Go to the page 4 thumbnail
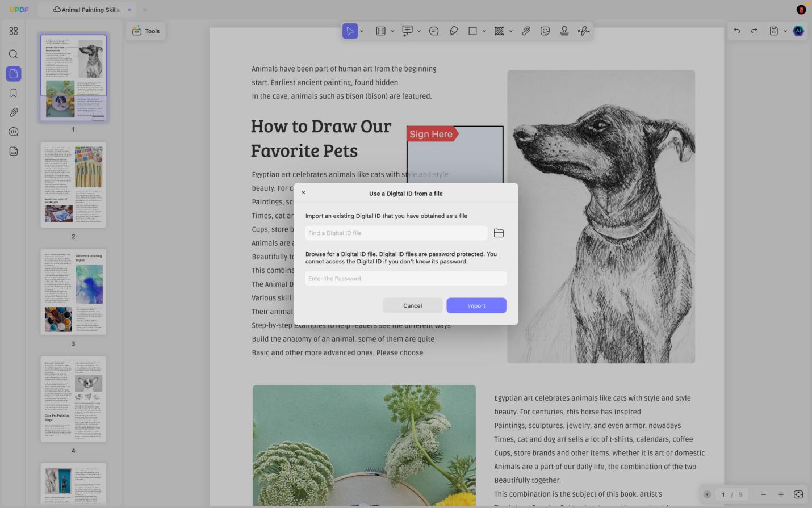The width and height of the screenshot is (812, 508). click(73, 399)
